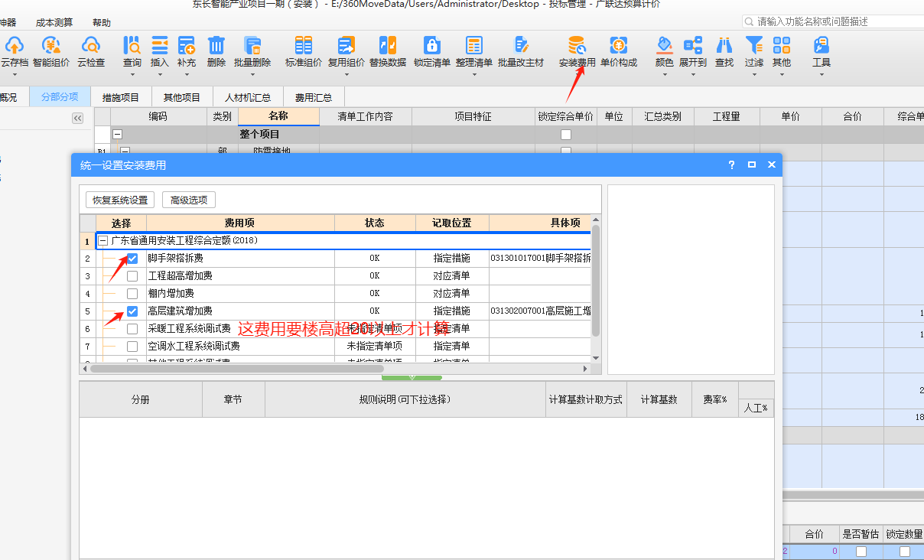Screen dimensions: 924x560
Task: Toggle 锁定综合单价 checkbox in 整个项目 row
Action: (x=566, y=135)
